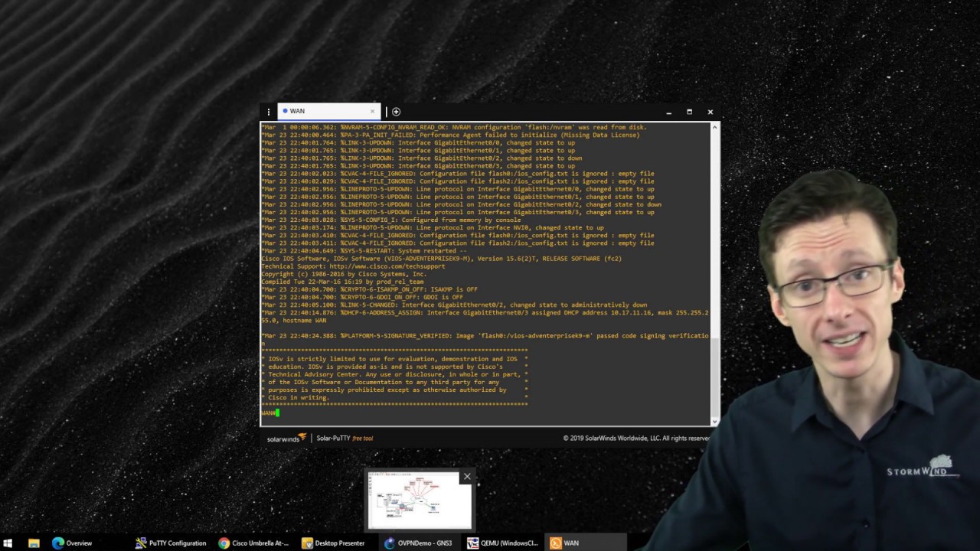Click the 'ISAKMP is OFF' log line
980x551 pixels.
tap(369, 289)
